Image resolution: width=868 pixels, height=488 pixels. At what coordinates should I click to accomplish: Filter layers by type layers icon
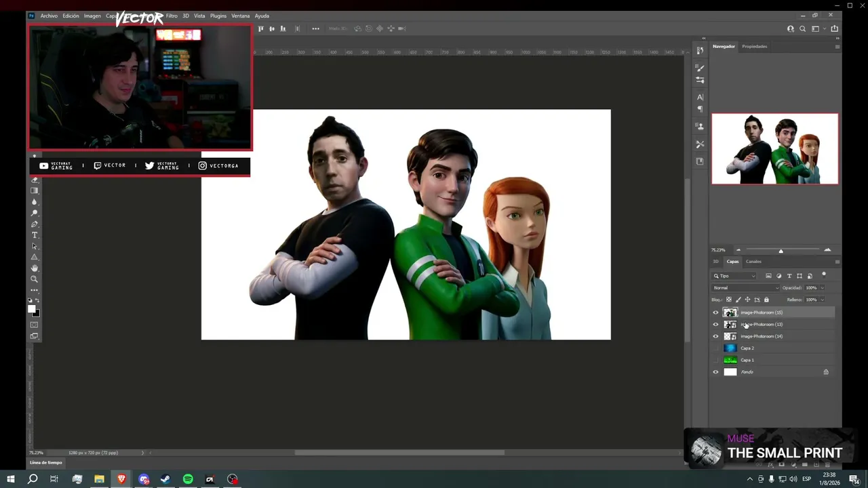coord(789,276)
